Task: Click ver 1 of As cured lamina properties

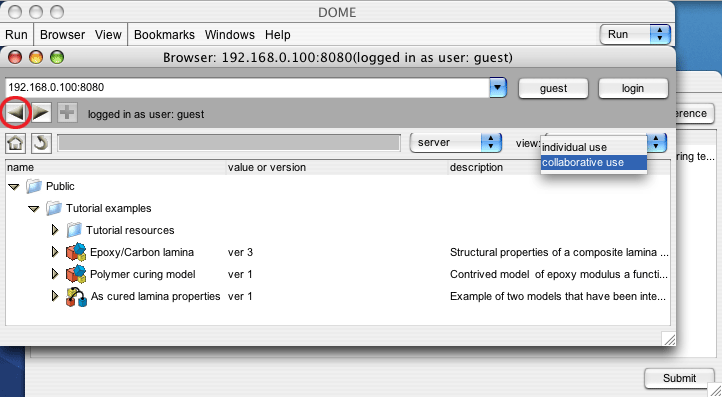Action: click(x=240, y=296)
